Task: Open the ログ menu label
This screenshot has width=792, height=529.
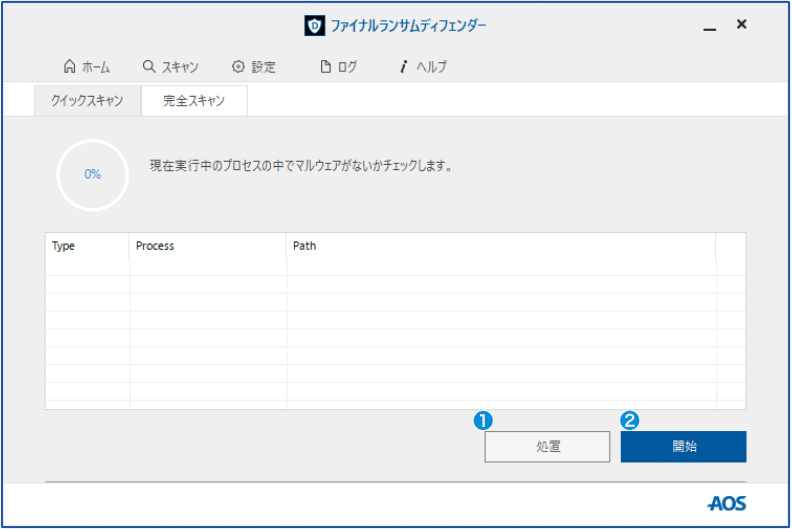Action: tap(348, 67)
